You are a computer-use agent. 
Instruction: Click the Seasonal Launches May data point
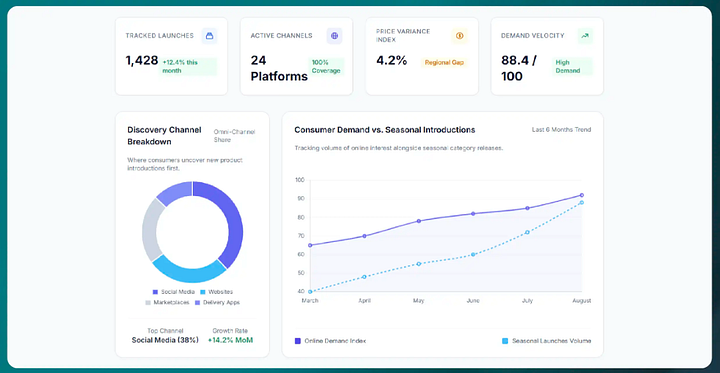pos(419,264)
